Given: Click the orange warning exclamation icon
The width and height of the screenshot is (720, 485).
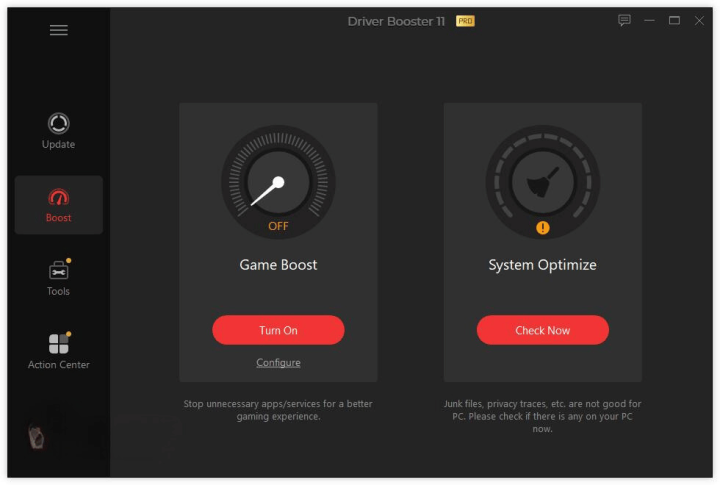Looking at the screenshot, I should (x=543, y=227).
